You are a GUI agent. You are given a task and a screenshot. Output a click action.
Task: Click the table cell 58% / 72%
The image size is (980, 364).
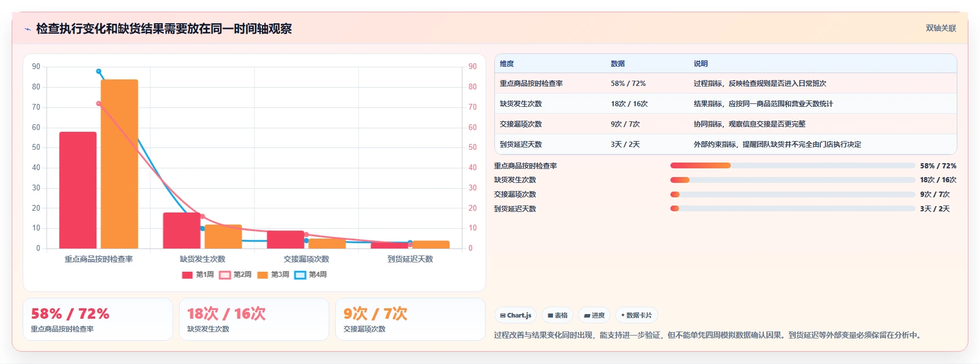click(628, 84)
